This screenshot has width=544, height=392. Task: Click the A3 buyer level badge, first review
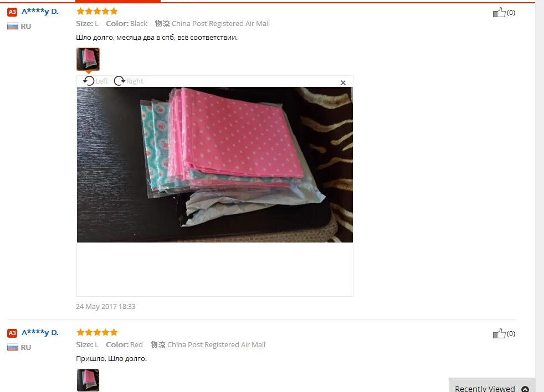pos(12,12)
